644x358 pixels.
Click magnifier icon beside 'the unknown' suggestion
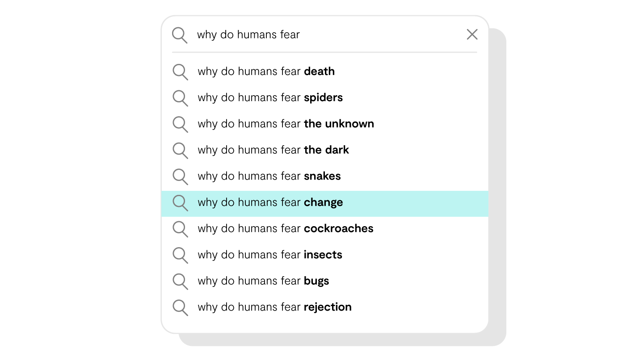coord(180,124)
